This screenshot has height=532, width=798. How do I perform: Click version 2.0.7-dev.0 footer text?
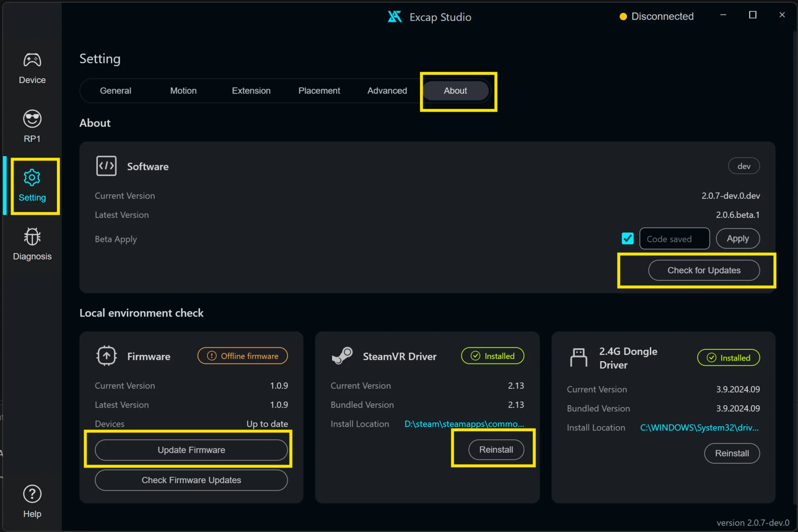pos(753,523)
